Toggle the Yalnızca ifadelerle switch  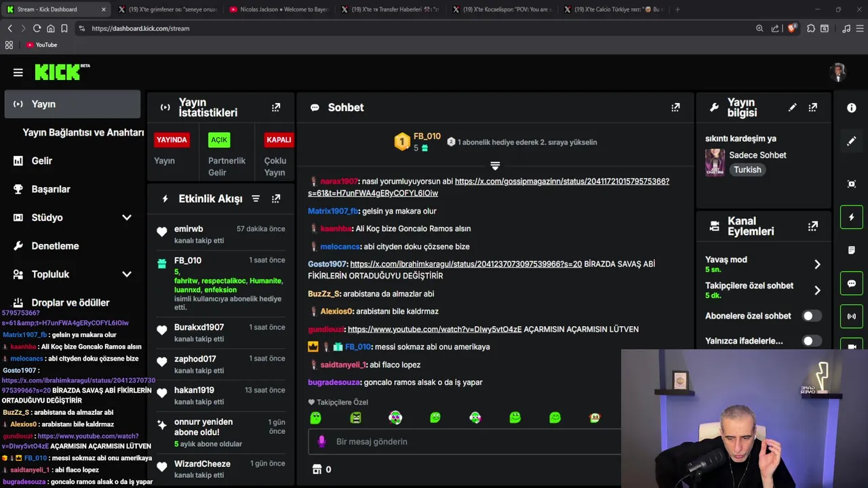812,341
